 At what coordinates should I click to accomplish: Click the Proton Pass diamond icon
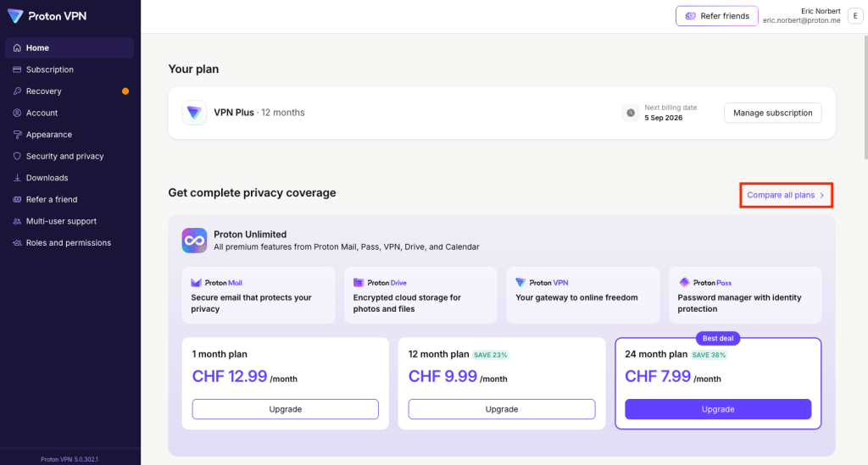pos(684,283)
